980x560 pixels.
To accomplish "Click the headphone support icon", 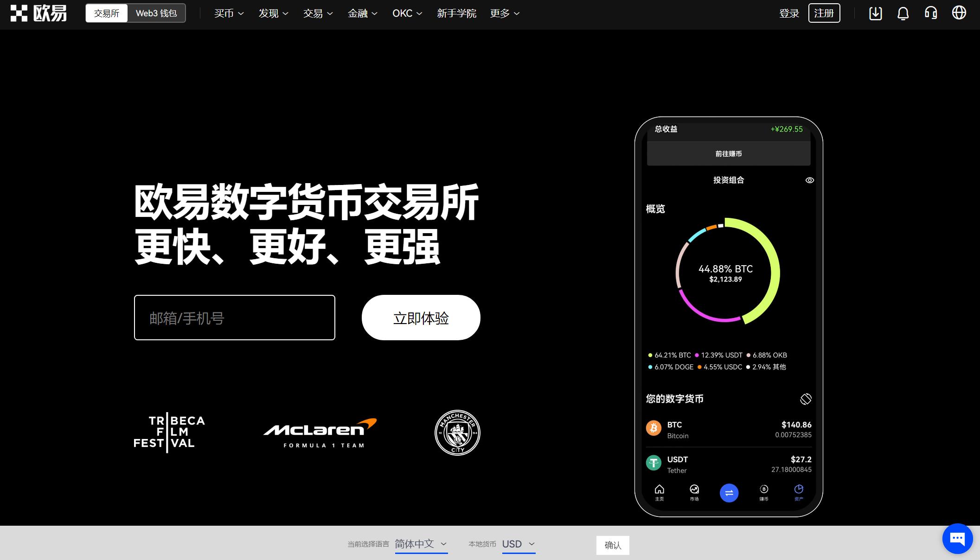I will (x=933, y=13).
